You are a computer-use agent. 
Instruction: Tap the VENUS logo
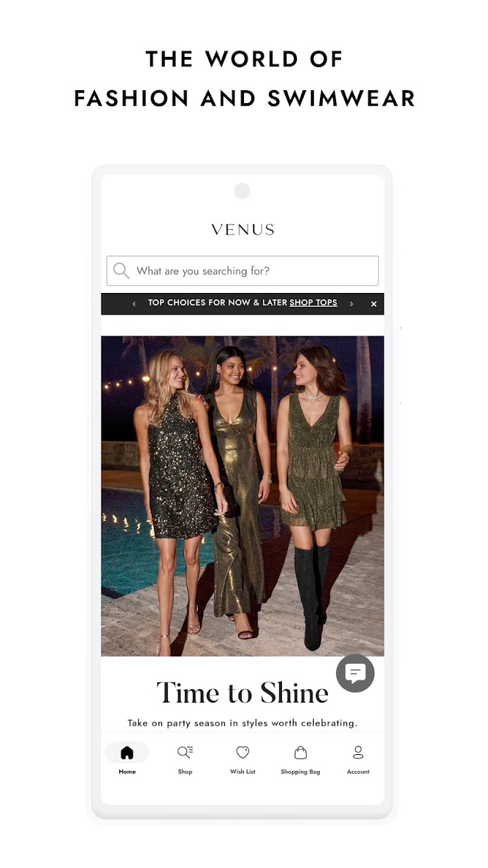click(243, 230)
